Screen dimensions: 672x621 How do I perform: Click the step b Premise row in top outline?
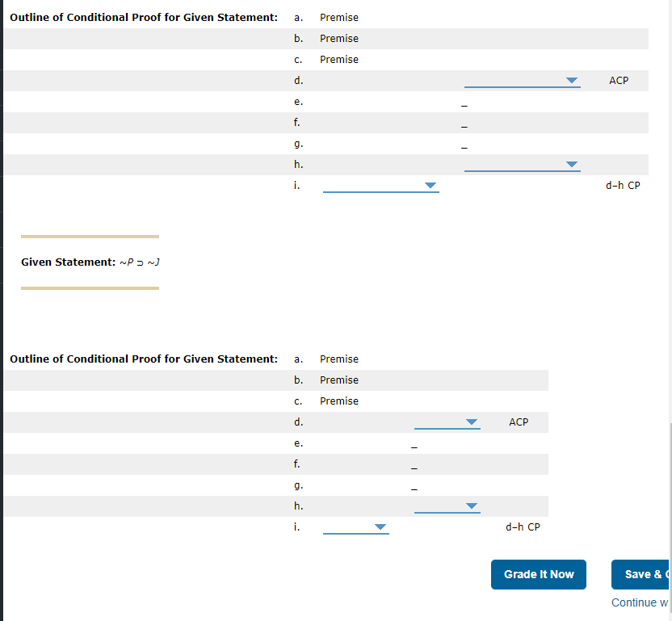tap(338, 38)
